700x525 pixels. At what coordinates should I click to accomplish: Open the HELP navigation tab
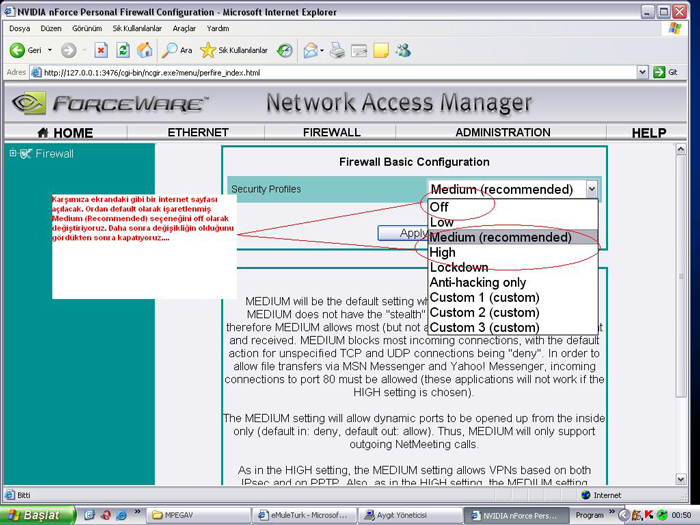pos(649,133)
